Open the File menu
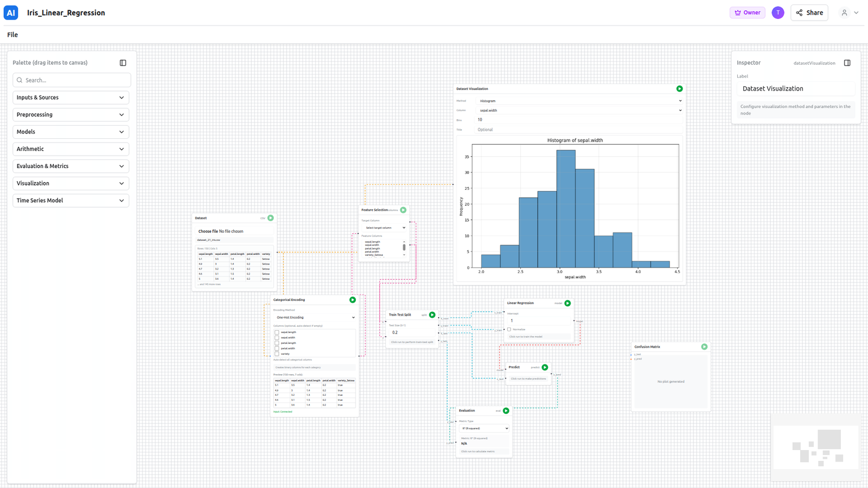Image resolution: width=868 pixels, height=488 pixels. (12, 35)
